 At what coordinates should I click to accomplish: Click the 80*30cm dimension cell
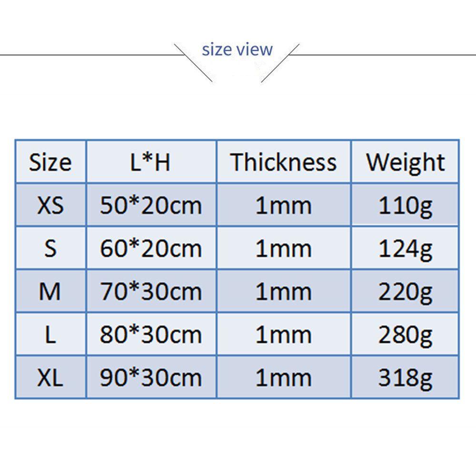point(150,335)
